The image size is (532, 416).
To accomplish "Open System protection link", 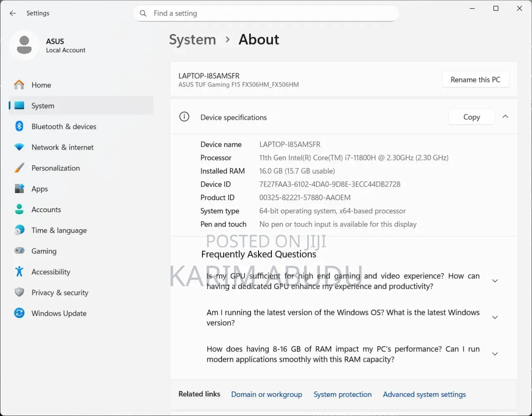I will [x=342, y=394].
